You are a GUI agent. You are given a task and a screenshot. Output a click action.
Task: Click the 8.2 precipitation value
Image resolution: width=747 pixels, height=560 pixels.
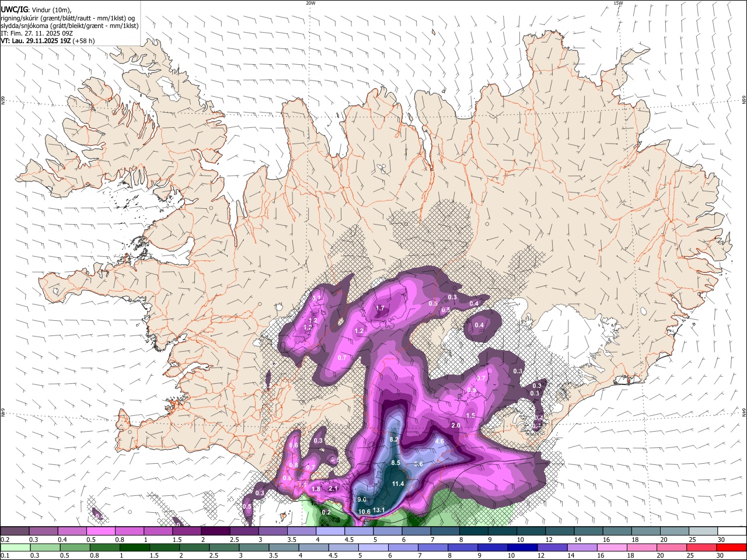[x=393, y=439]
